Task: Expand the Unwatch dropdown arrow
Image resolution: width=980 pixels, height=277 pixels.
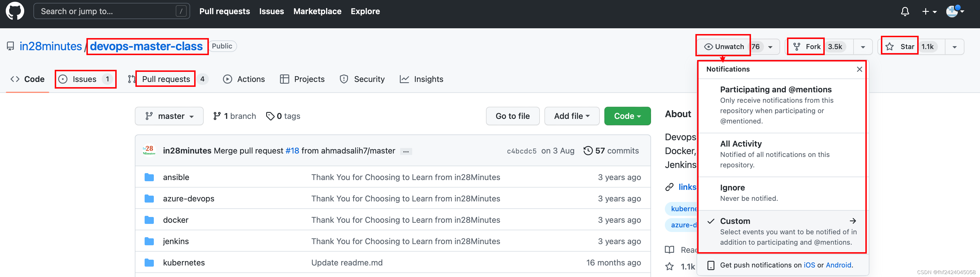Action: 770,47
